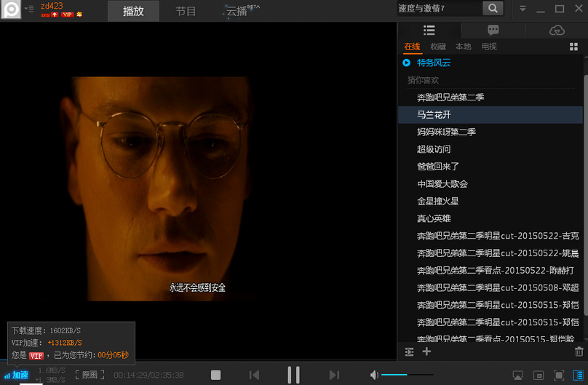Open the 原画 quality selector

click(x=87, y=375)
